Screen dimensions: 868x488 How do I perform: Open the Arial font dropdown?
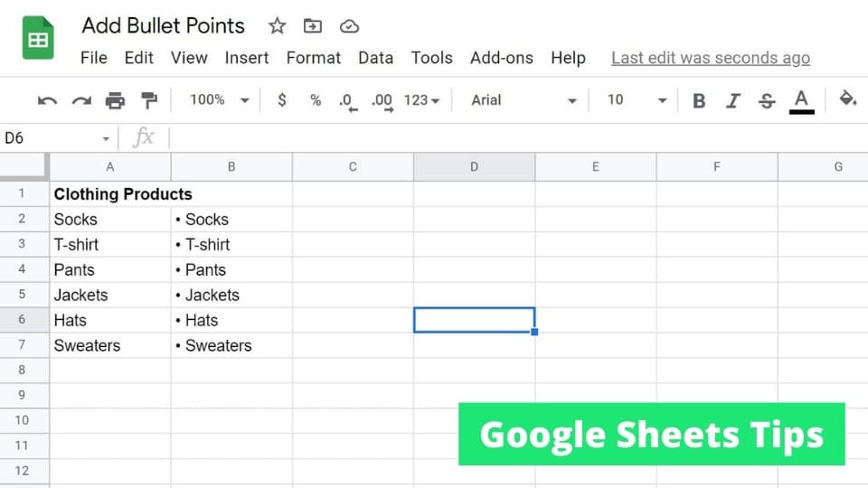(x=524, y=100)
